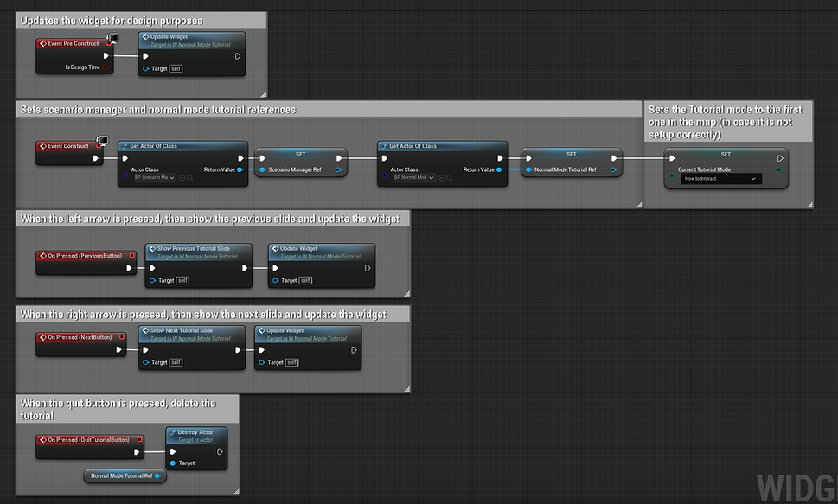The width and height of the screenshot is (838, 504).
Task: Click the Target pin of Show Previous Tutorial Slide
Action: click(153, 280)
